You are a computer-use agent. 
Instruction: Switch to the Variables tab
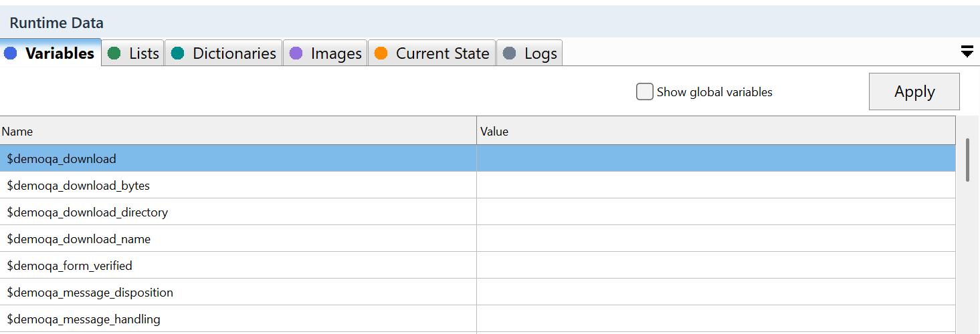click(x=51, y=53)
